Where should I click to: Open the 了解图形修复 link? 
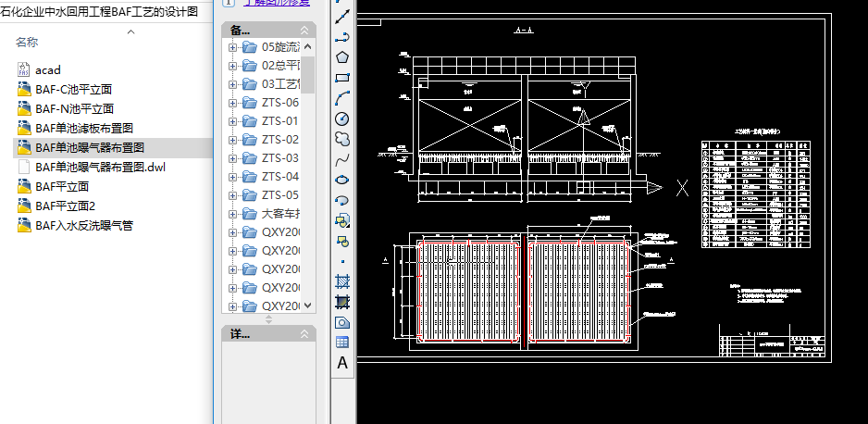pos(276,3)
